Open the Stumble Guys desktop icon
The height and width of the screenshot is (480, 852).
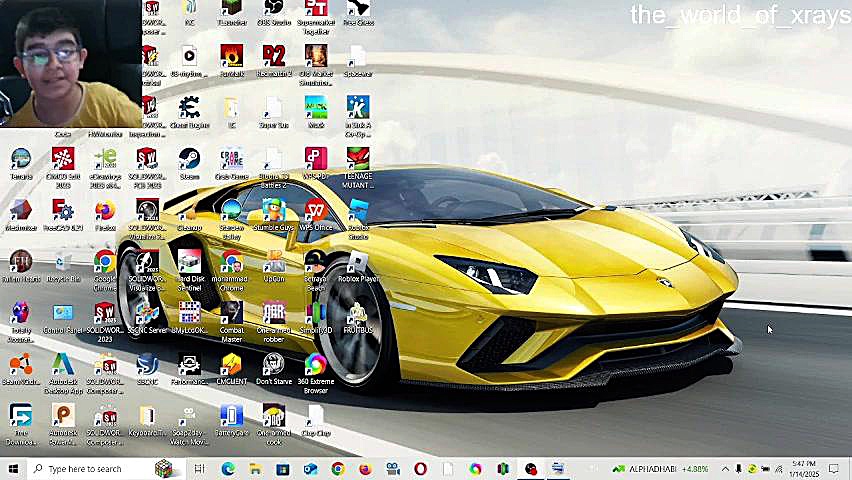coord(273,215)
